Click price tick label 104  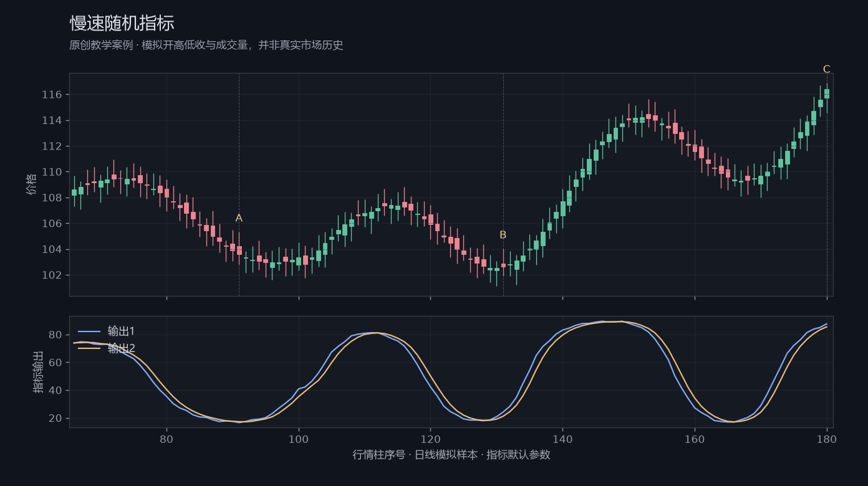(52, 250)
